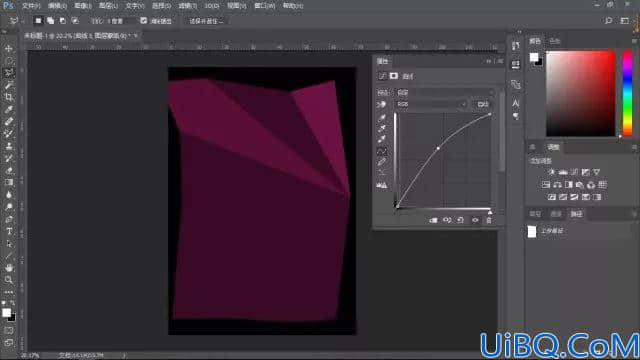640x360 pixels.
Task: Select the Crop tool
Action: point(9,97)
